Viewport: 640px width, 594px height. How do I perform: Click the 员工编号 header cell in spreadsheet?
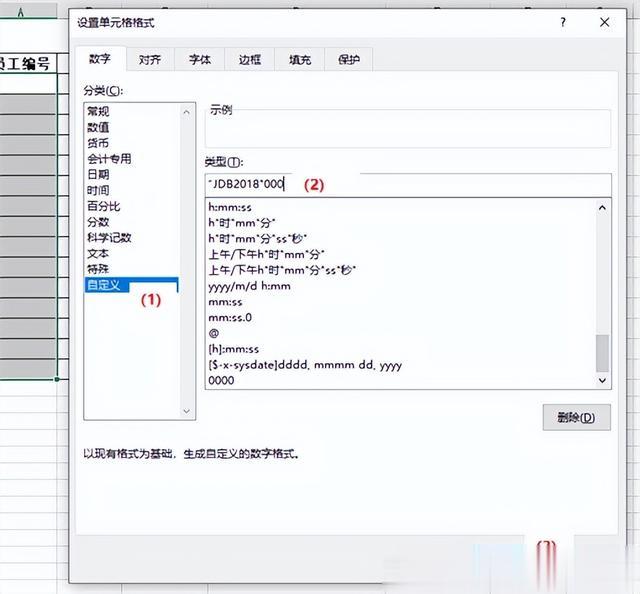(x=28, y=63)
